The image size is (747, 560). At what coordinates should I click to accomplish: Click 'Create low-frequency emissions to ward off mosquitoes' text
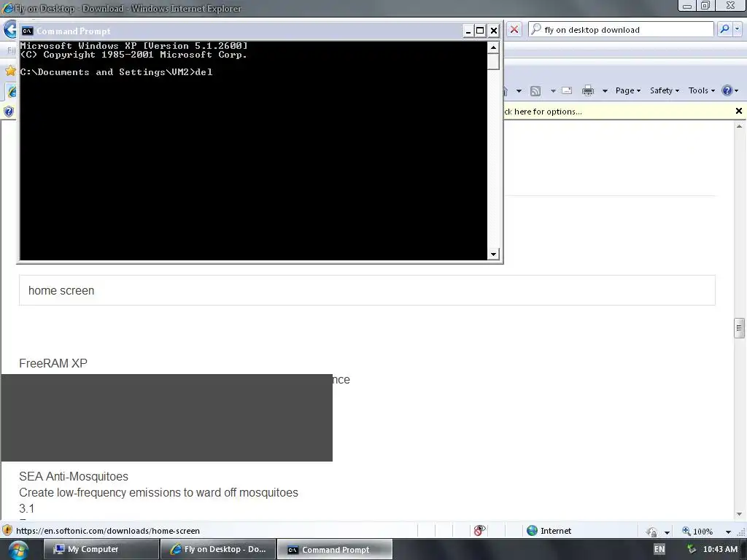tap(158, 492)
